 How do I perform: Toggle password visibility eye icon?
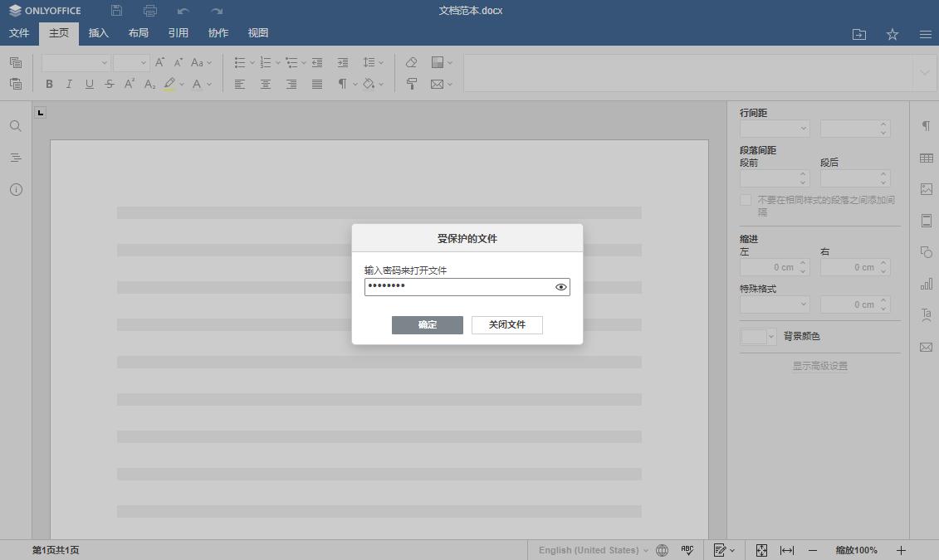coord(560,287)
